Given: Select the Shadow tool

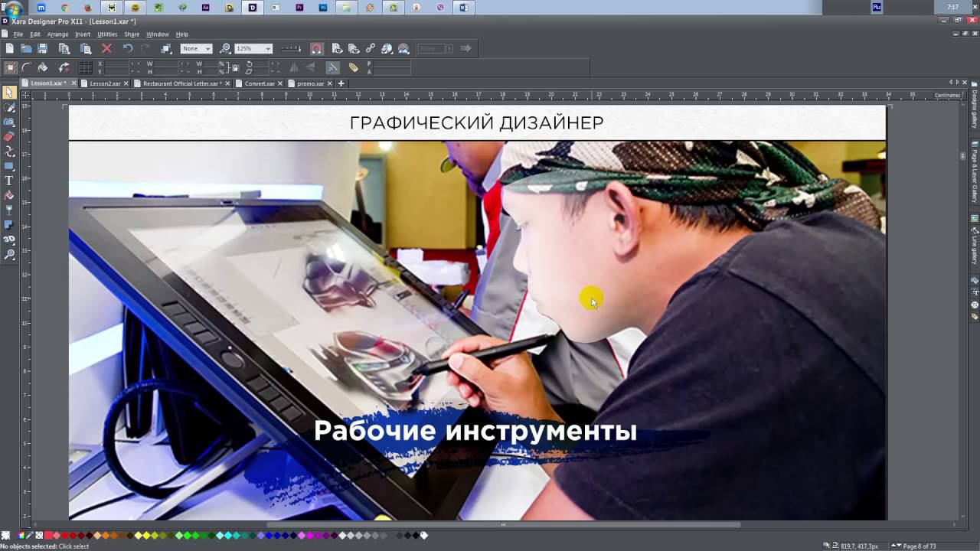Looking at the screenshot, I should tap(9, 224).
